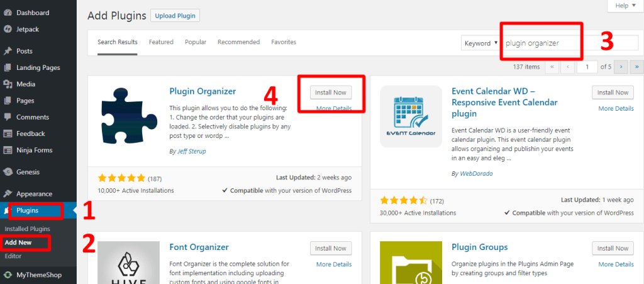The image size is (644, 284).
Task: Install the Plugin Organizer plugin now
Action: click(x=331, y=93)
